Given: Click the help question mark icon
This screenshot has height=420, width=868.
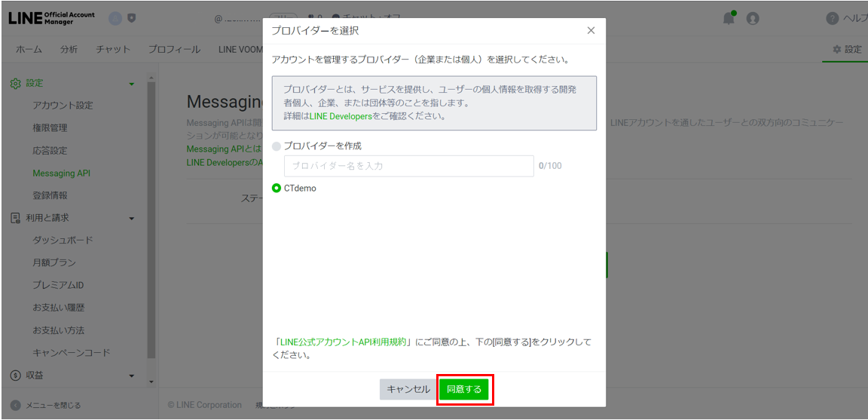Looking at the screenshot, I should pos(832,19).
